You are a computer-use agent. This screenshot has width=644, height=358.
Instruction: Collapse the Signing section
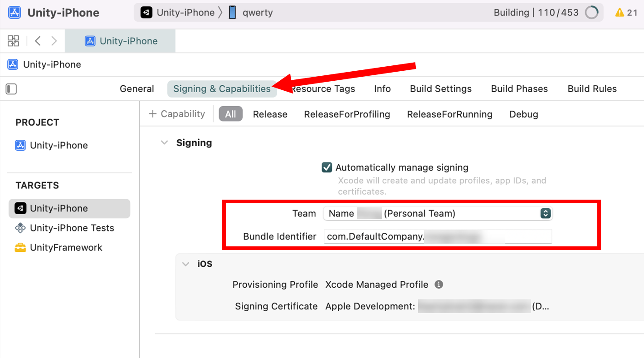pos(164,142)
